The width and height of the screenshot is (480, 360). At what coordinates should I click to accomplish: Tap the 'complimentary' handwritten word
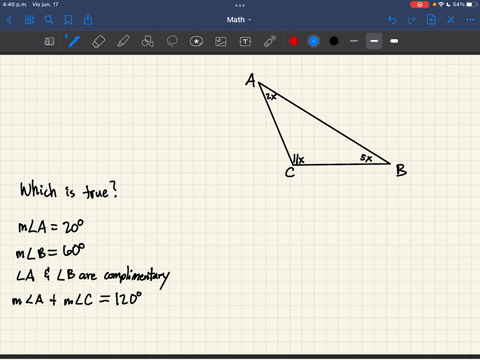point(137,277)
